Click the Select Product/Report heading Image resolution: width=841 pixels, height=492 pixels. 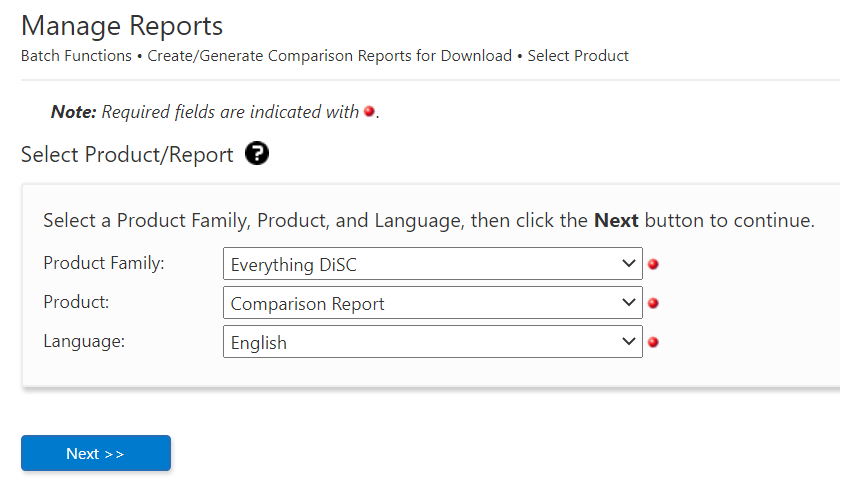[127, 155]
